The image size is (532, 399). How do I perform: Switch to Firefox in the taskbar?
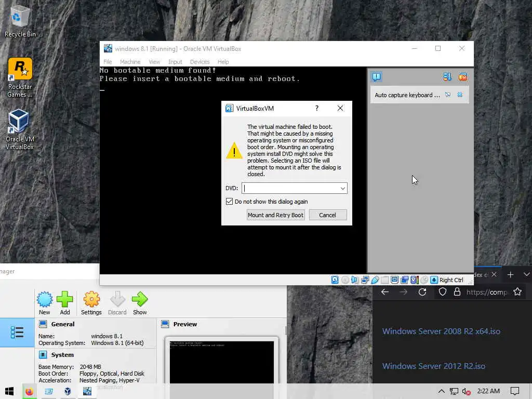[29, 391]
